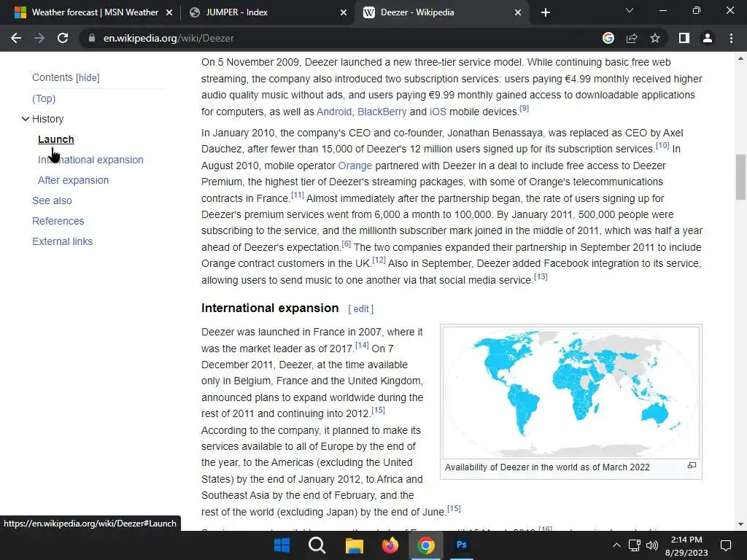The image size is (747, 560).
Task: Open the Chrome three-dot menu
Action: (731, 38)
